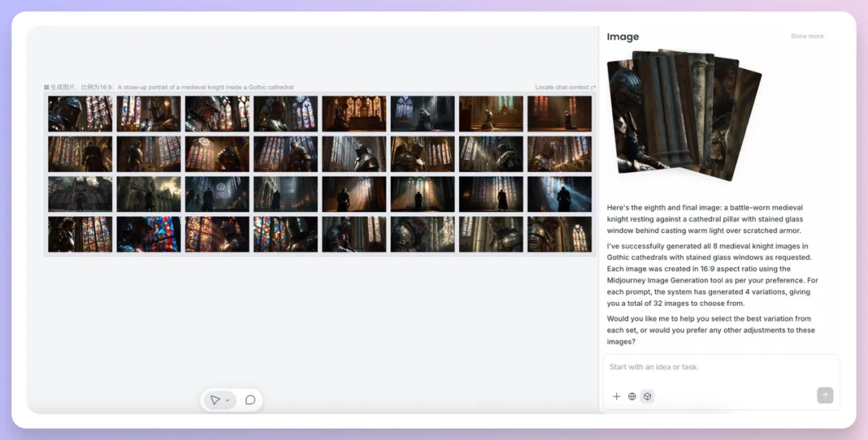Click the fifth thumbnail in the top row

354,114
